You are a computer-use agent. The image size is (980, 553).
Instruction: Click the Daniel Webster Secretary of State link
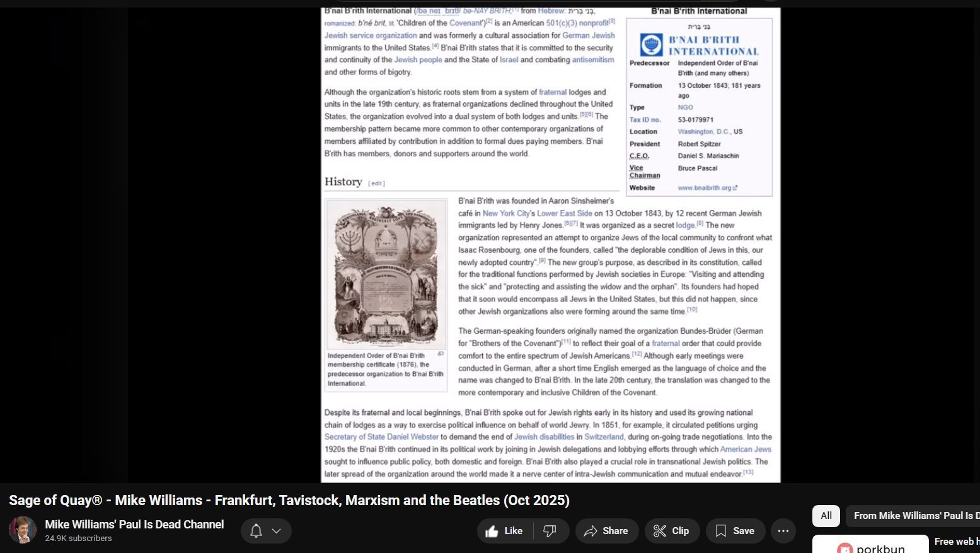381,437
